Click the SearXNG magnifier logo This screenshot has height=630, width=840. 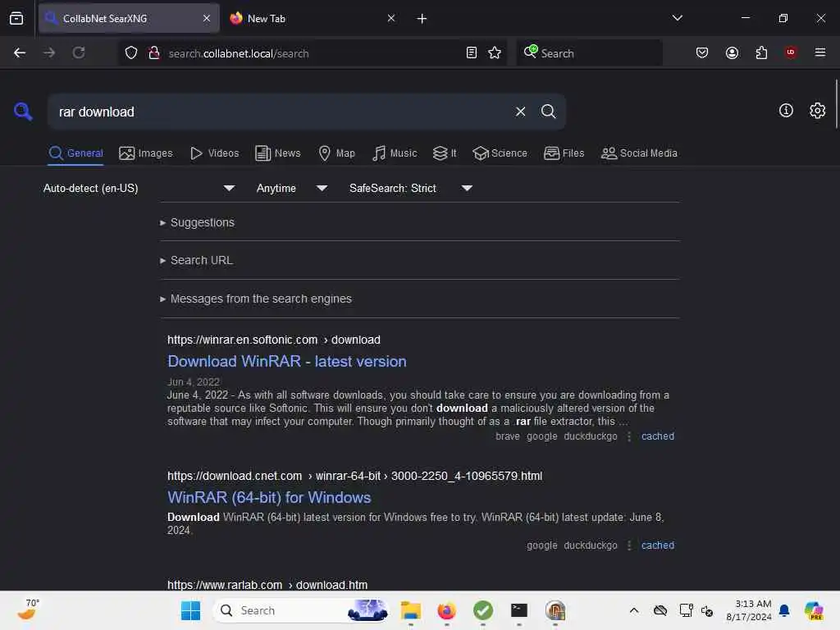tap(23, 112)
